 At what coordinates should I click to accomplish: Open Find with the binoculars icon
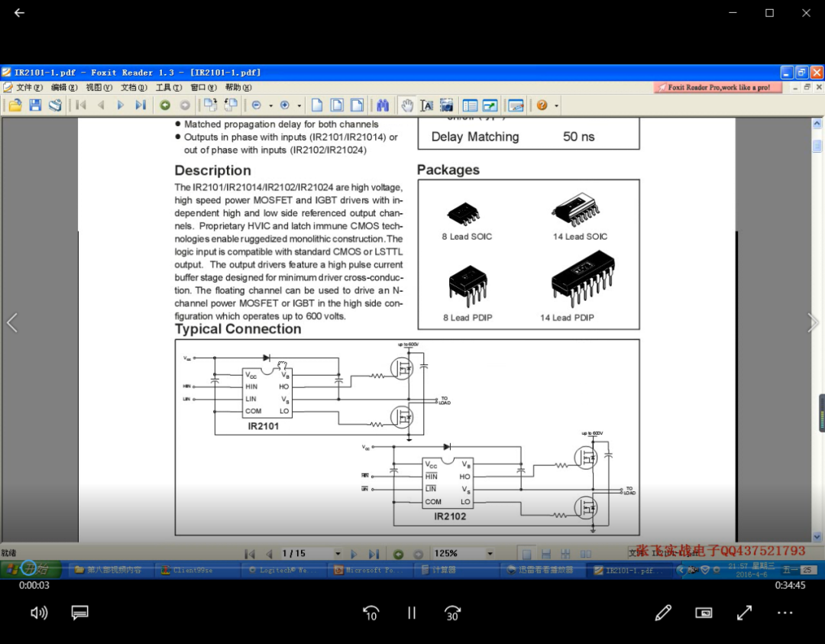[383, 105]
